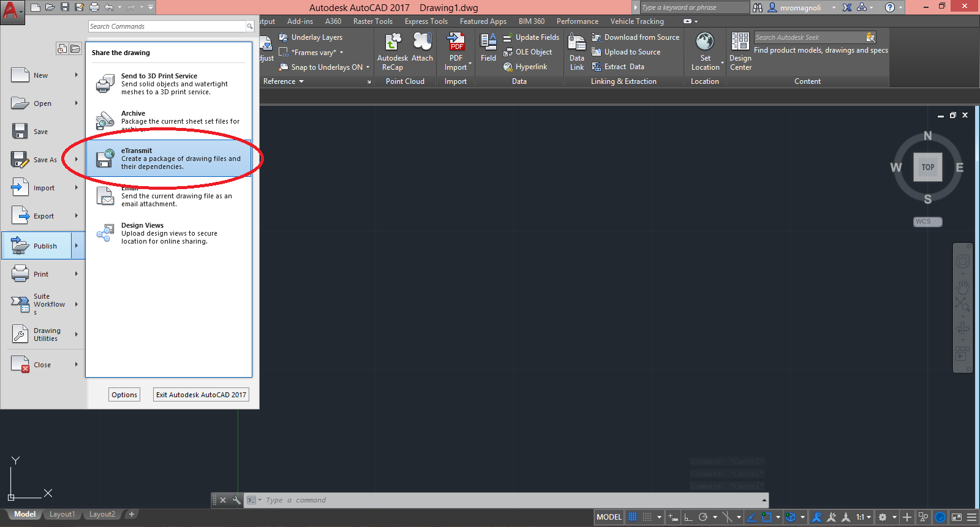Click Exit Autodesk AutoCAD 2017 button
Image resolution: width=980 pixels, height=527 pixels.
click(x=201, y=395)
